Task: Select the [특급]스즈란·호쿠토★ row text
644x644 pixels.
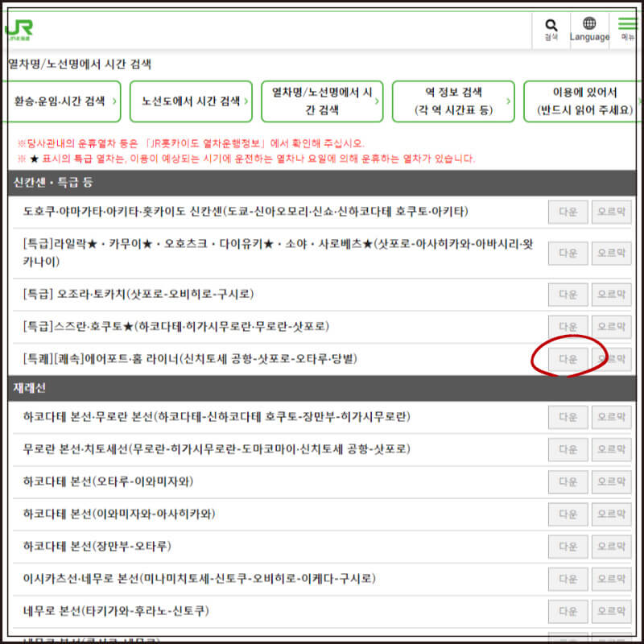Action: tap(176, 327)
